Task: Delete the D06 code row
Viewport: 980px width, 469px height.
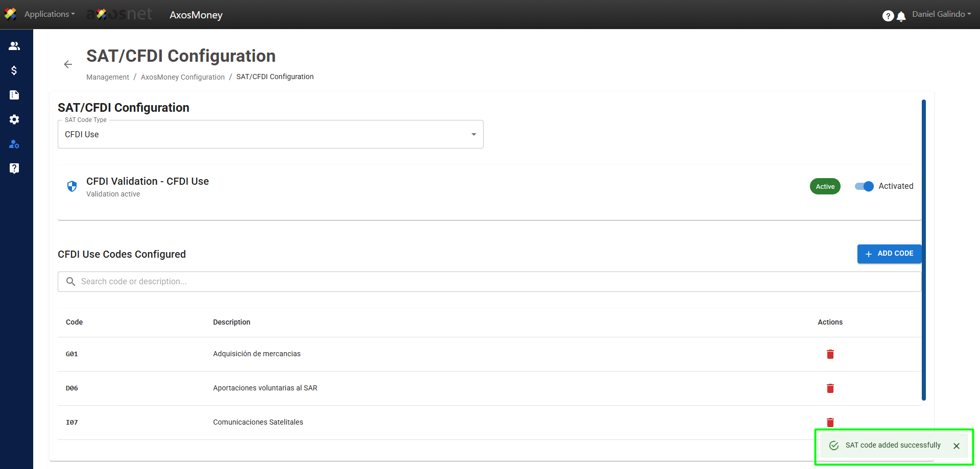Action: pyautogui.click(x=830, y=388)
